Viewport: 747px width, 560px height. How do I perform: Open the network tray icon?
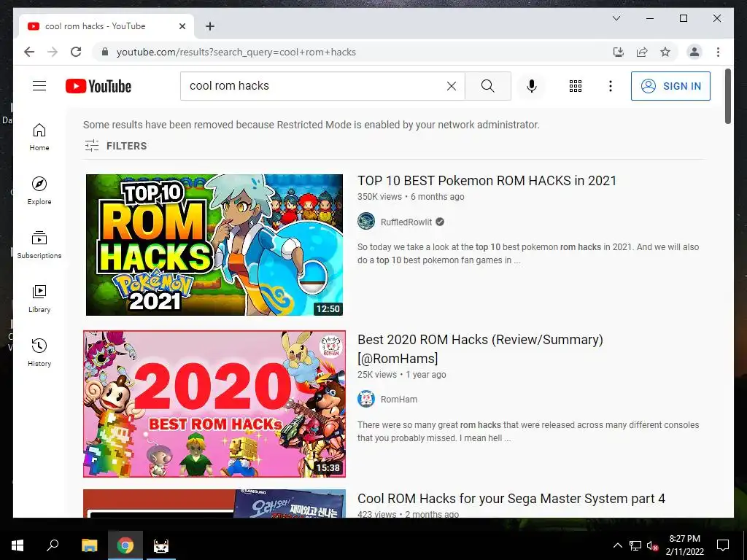click(x=635, y=545)
